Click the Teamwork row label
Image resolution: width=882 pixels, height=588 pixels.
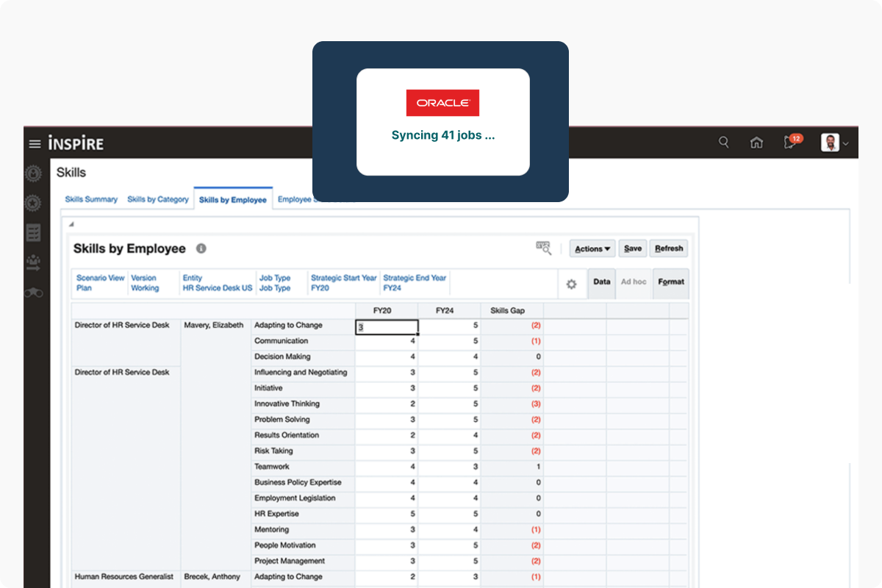click(272, 467)
